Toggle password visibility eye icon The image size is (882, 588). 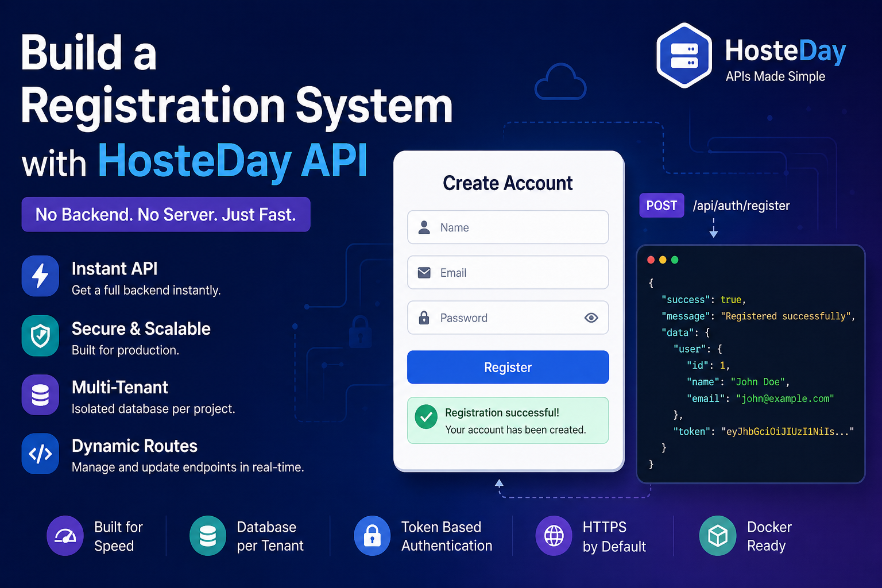591,318
